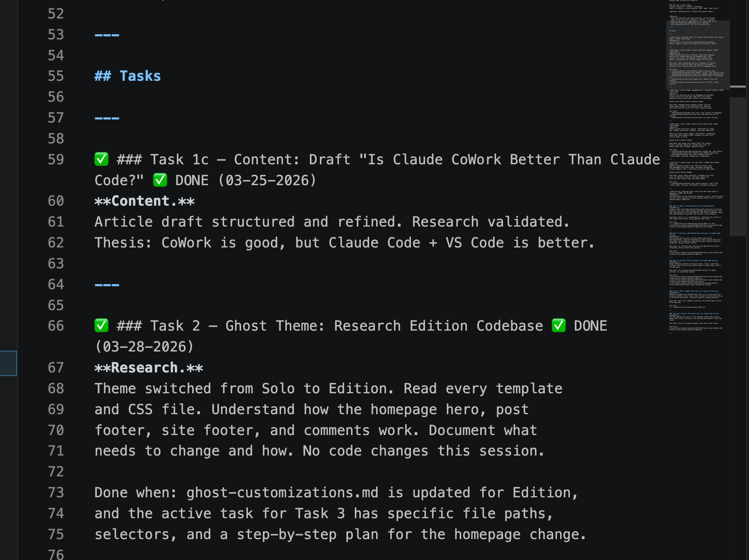Click the "---" separator on line 64
The image size is (749, 560).
pos(107,284)
